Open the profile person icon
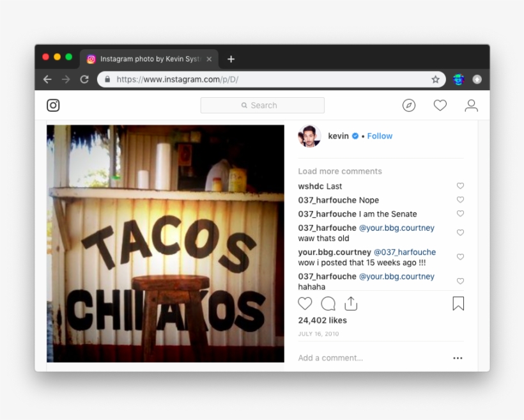This screenshot has height=420, width=524. pos(471,105)
